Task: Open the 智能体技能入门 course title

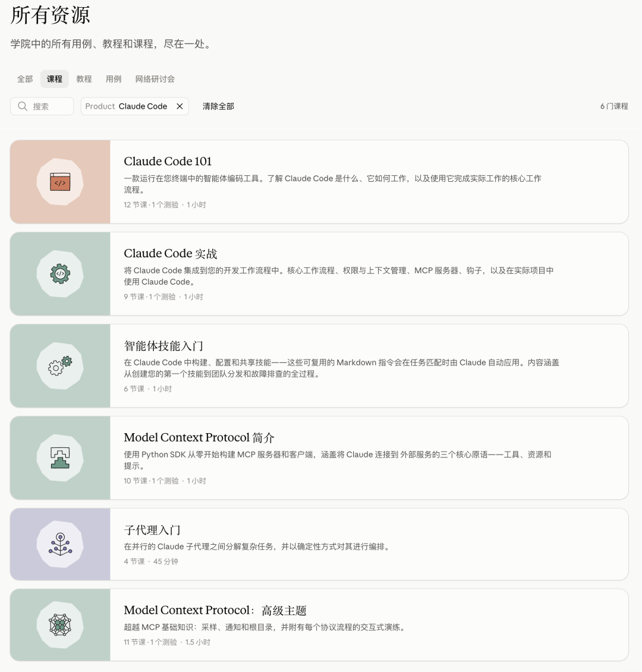Action: [x=163, y=345]
